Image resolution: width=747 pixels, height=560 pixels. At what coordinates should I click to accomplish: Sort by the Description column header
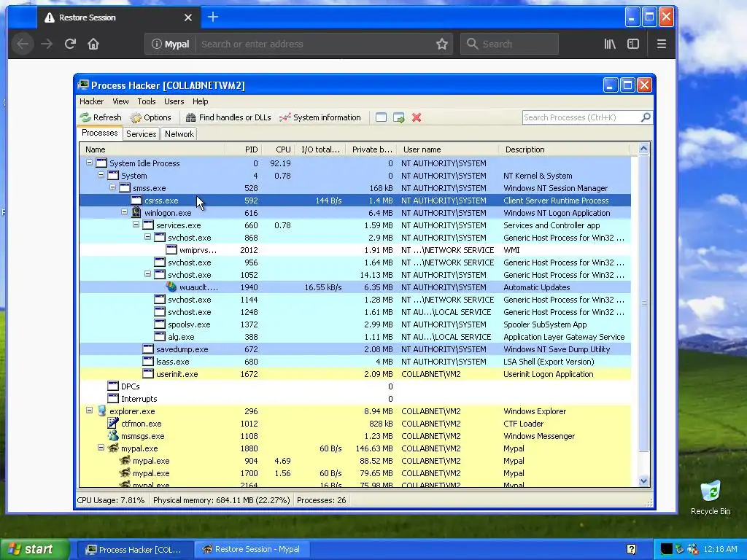click(x=564, y=149)
